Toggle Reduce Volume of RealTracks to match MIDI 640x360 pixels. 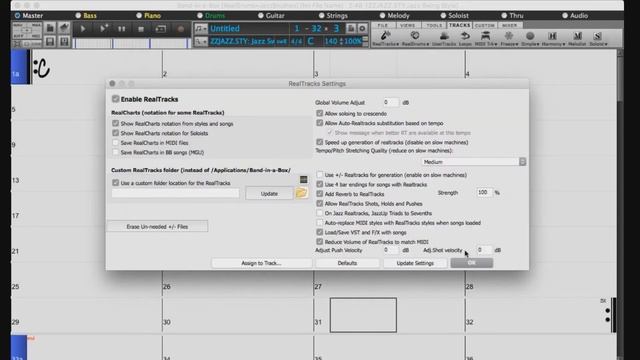coord(320,242)
